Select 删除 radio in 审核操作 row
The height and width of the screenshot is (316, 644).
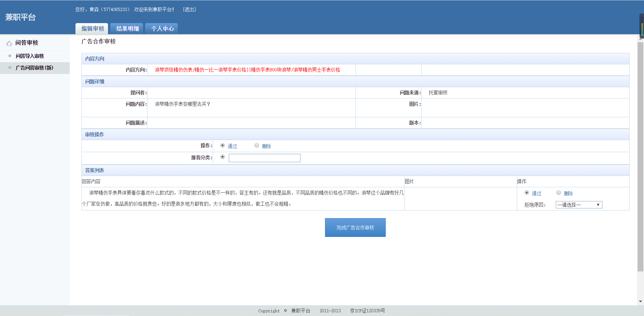(257, 145)
